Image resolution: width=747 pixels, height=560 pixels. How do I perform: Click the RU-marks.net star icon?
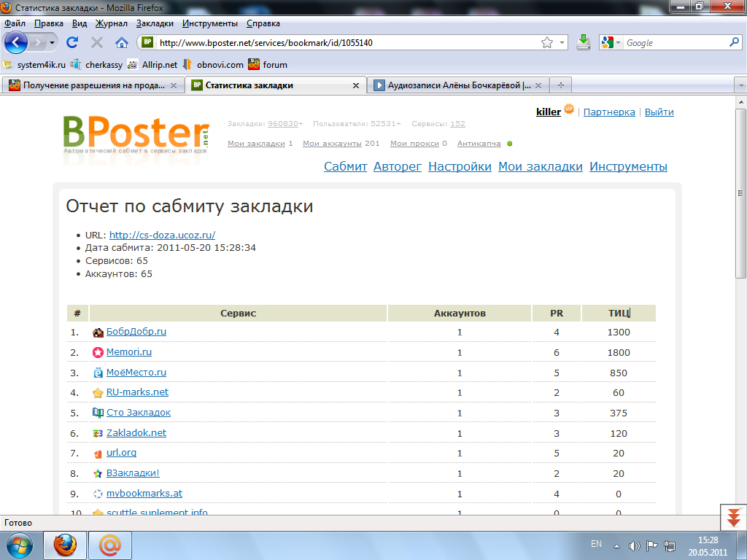click(98, 393)
